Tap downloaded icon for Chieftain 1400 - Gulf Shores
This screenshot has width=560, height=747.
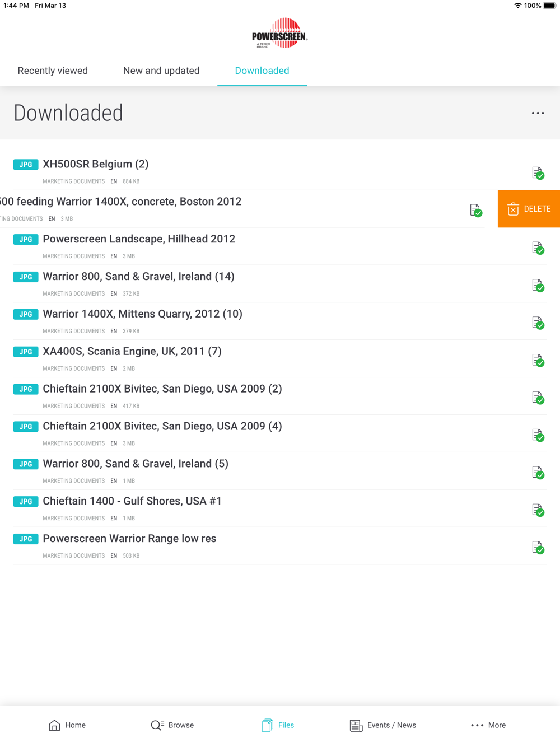[538, 511]
